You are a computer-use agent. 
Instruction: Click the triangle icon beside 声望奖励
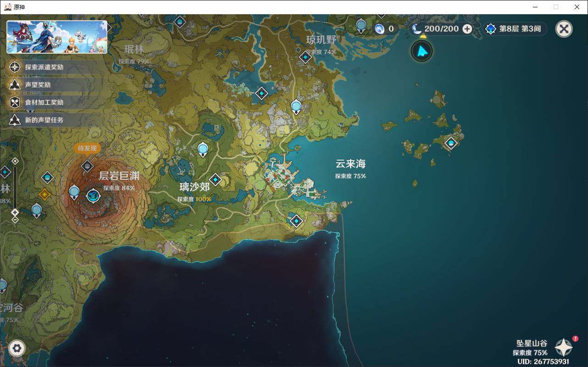pos(15,85)
